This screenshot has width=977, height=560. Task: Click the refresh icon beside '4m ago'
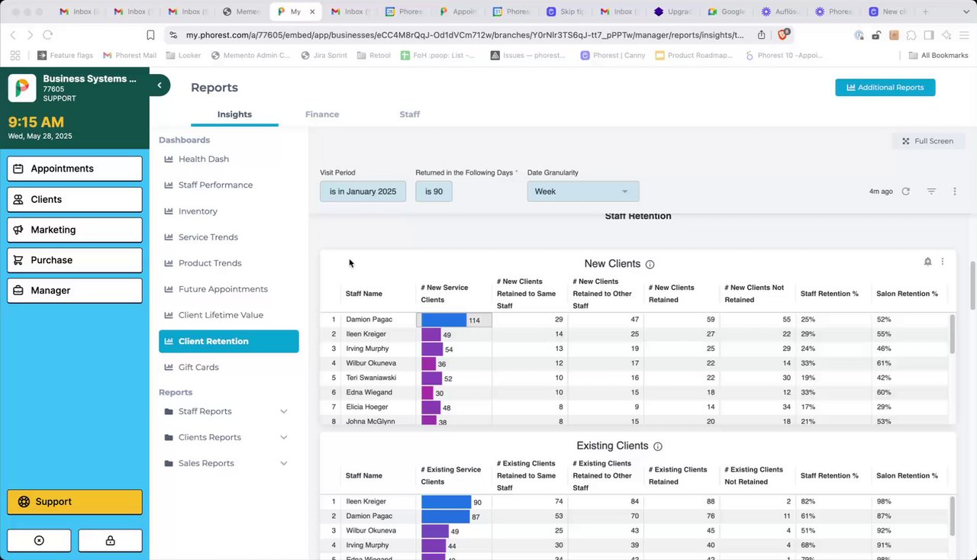905,191
